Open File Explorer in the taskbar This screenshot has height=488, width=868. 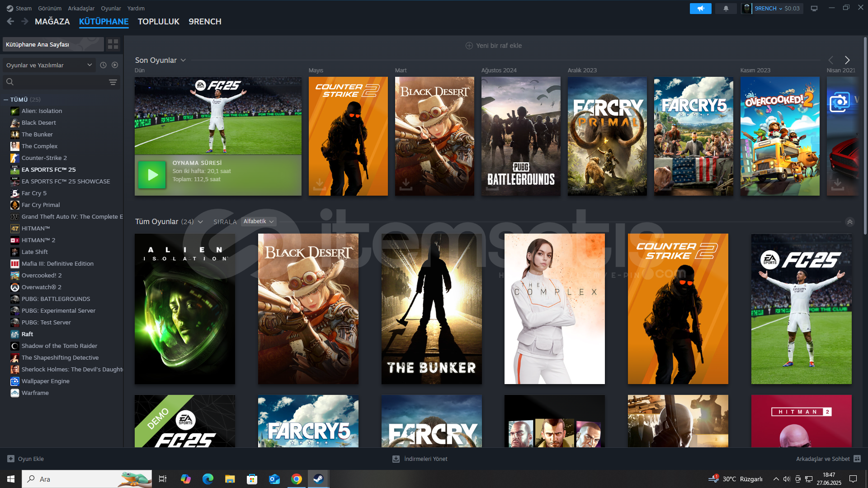point(230,479)
